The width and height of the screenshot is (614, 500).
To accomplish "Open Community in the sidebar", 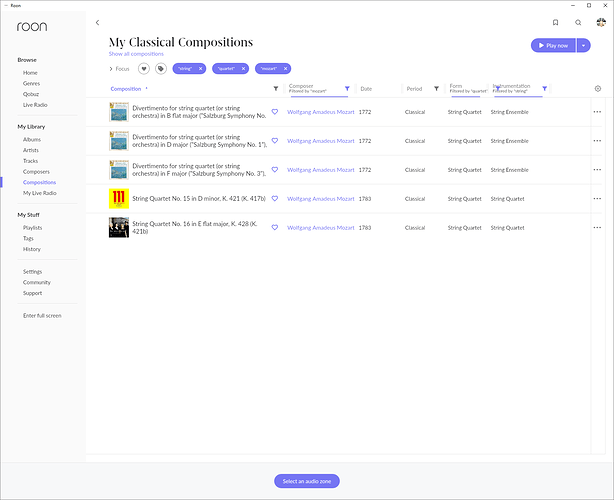I will pos(37,282).
